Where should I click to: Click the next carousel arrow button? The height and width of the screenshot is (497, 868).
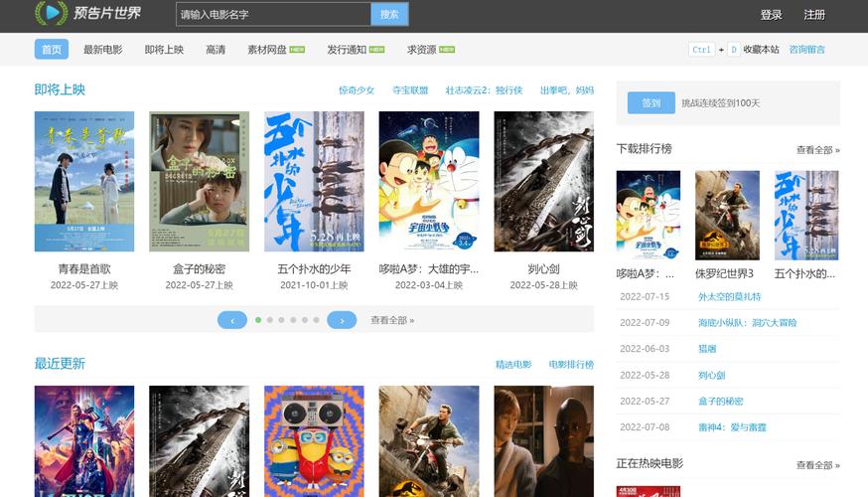(x=342, y=320)
